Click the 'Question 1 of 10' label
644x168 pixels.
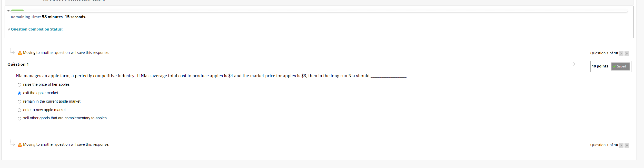[x=604, y=53]
